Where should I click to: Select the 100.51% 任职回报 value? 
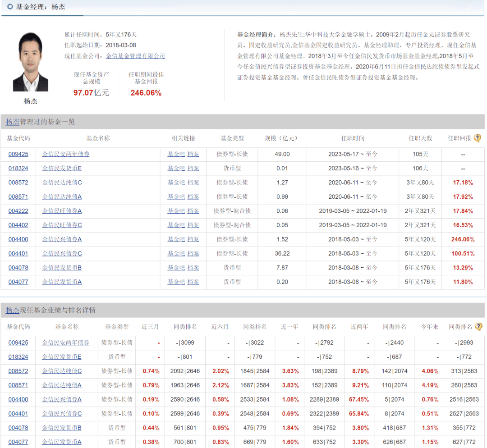click(x=463, y=254)
